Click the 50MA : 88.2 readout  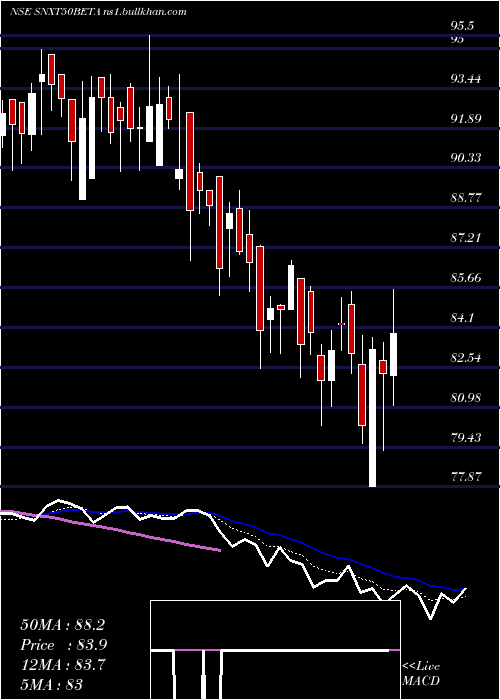[x=62, y=625]
